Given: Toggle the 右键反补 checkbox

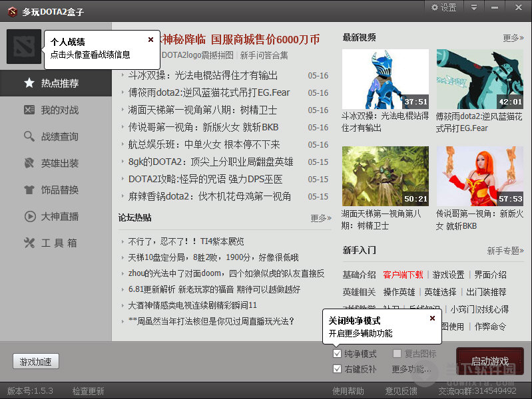Looking at the screenshot, I should pyautogui.click(x=337, y=369).
